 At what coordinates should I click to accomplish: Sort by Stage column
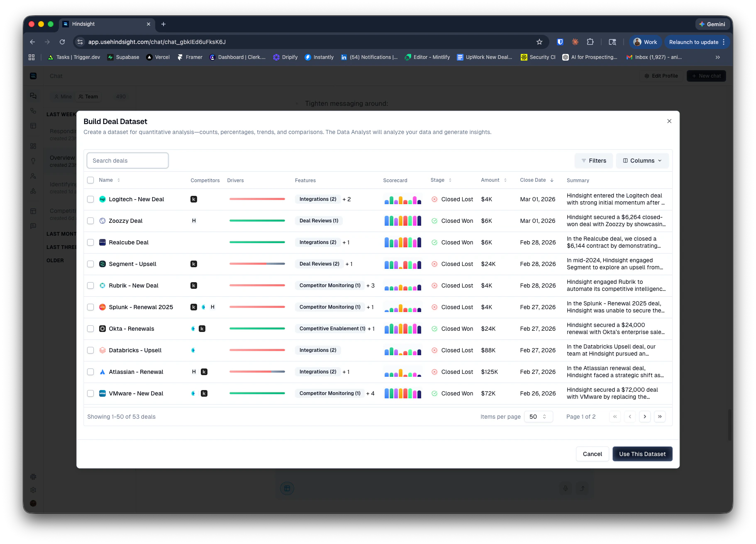(441, 180)
